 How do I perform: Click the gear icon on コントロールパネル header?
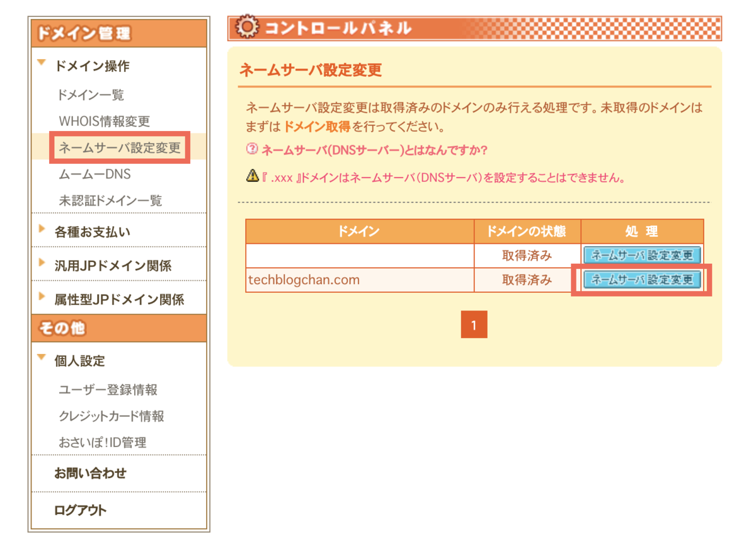tap(248, 28)
